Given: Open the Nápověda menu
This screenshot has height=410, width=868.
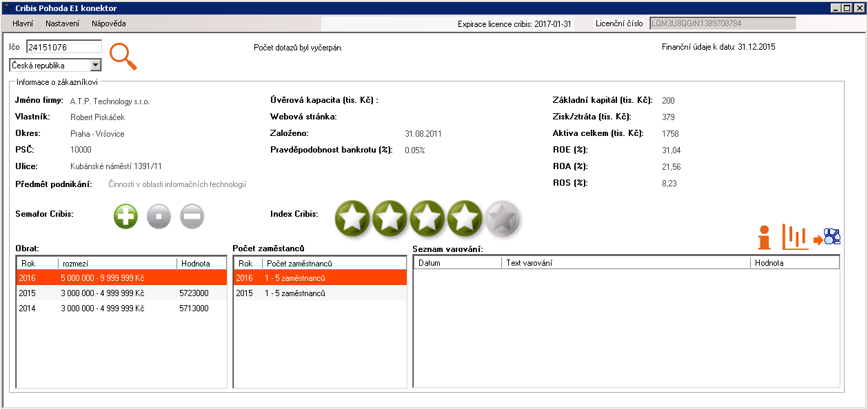Looking at the screenshot, I should coord(108,23).
